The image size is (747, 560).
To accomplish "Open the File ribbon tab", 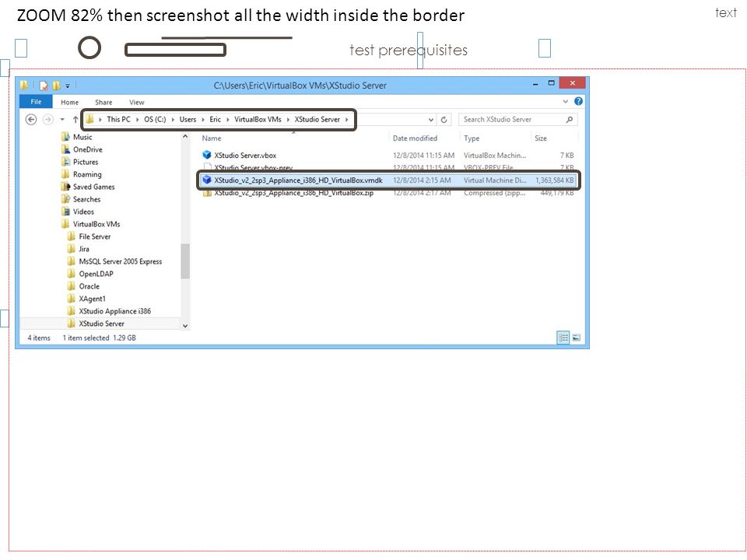I will [x=36, y=101].
